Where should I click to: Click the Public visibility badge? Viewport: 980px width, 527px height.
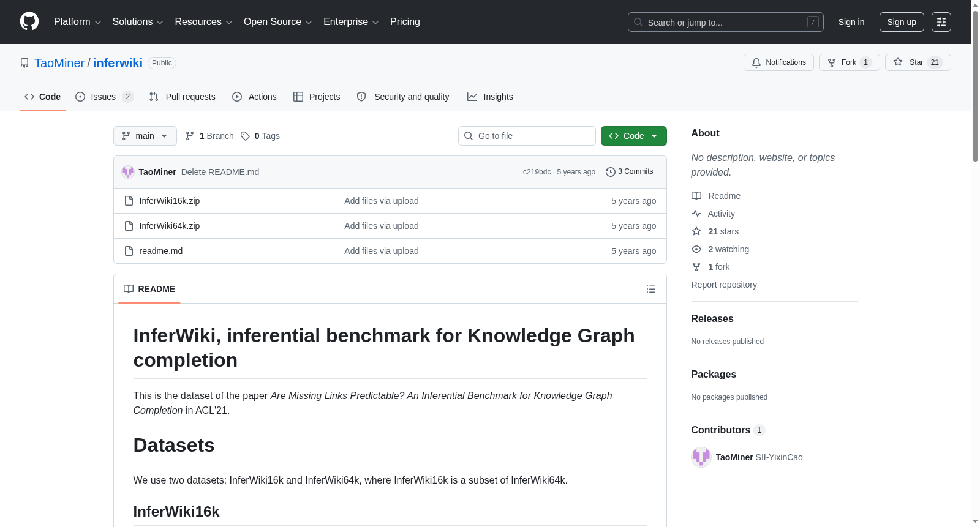(162, 63)
